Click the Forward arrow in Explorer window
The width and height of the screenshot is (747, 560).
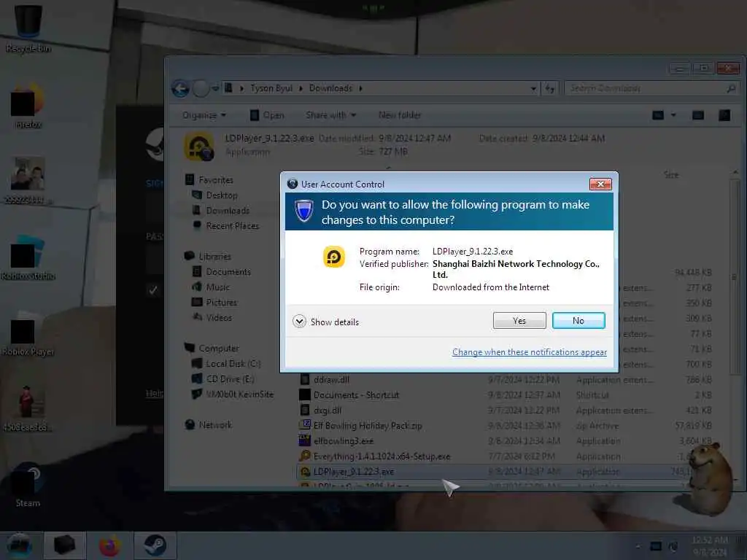point(201,88)
